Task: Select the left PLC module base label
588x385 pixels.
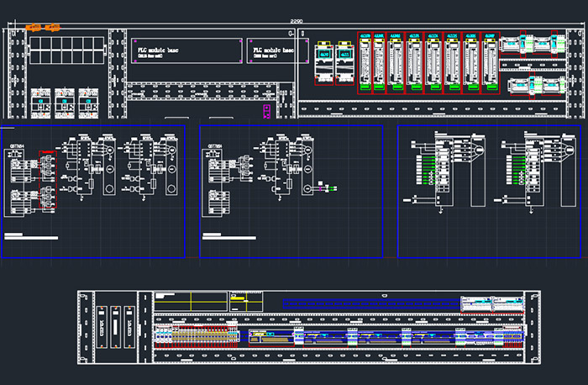Action: click(x=158, y=52)
